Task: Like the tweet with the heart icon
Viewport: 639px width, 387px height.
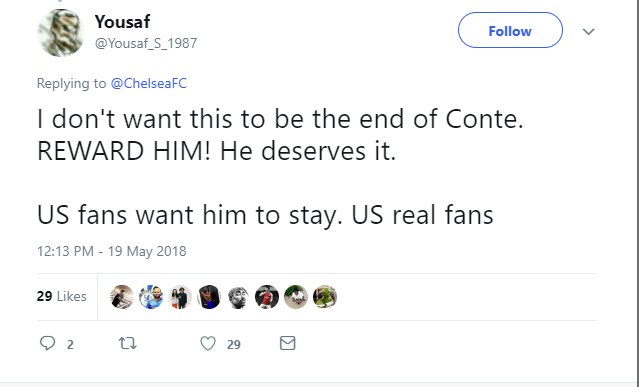Action: (x=208, y=343)
